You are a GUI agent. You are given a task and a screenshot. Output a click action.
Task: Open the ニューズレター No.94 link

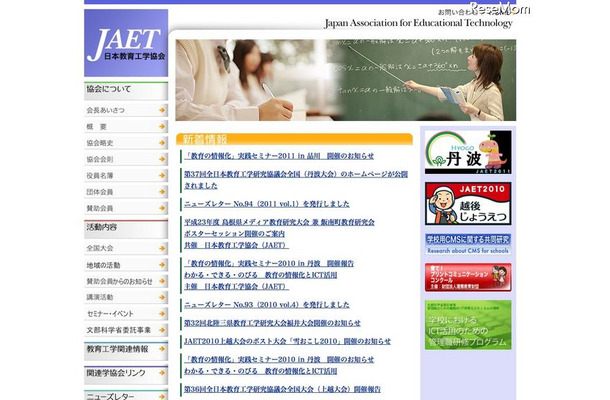point(267,204)
